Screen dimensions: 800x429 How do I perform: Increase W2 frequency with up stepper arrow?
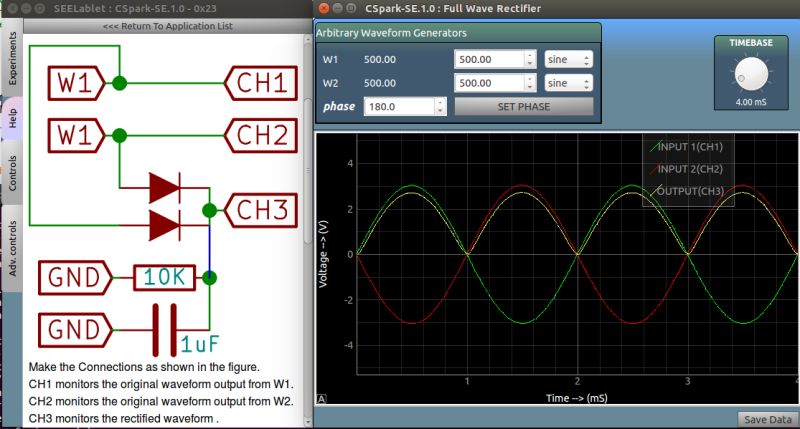[x=530, y=79]
